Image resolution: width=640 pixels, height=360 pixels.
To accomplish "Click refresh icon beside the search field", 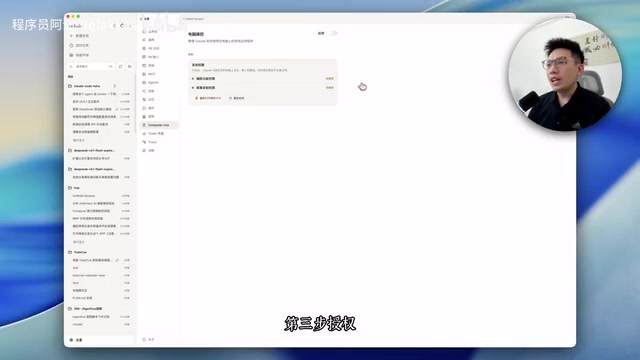I will coord(120,66).
